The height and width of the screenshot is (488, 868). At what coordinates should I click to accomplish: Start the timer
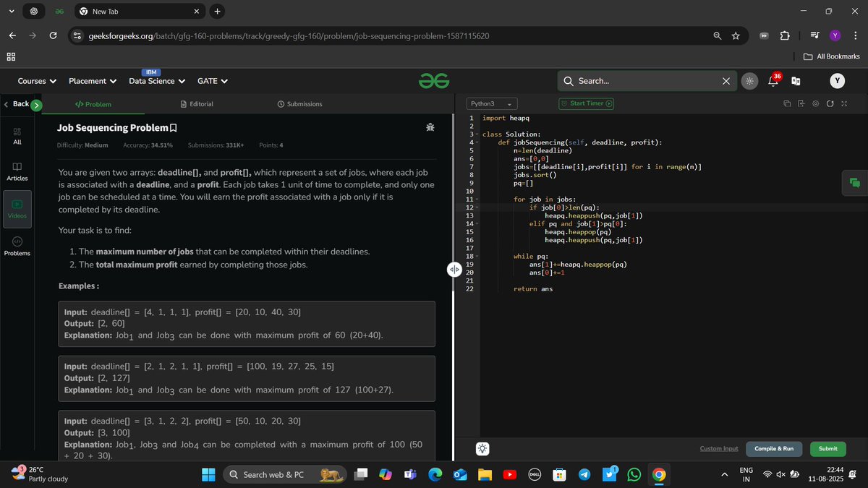pos(587,103)
